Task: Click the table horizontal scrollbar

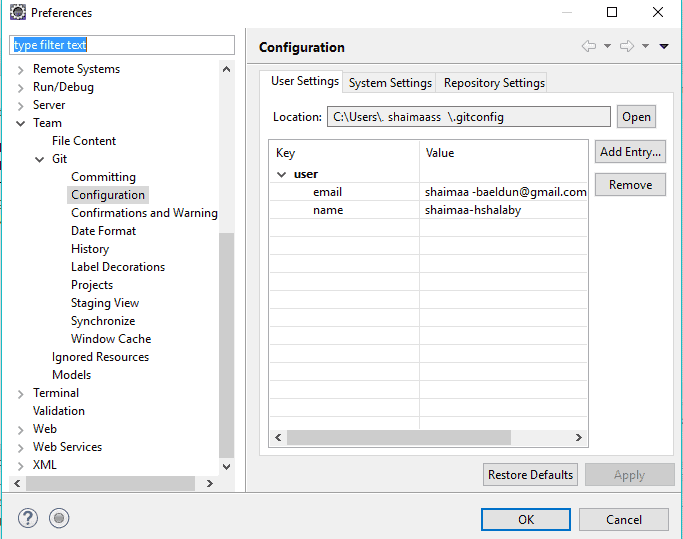Action: point(400,438)
